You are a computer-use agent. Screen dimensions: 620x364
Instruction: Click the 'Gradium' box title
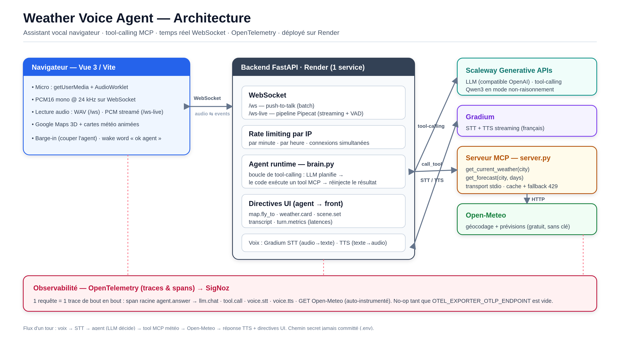(x=480, y=117)
